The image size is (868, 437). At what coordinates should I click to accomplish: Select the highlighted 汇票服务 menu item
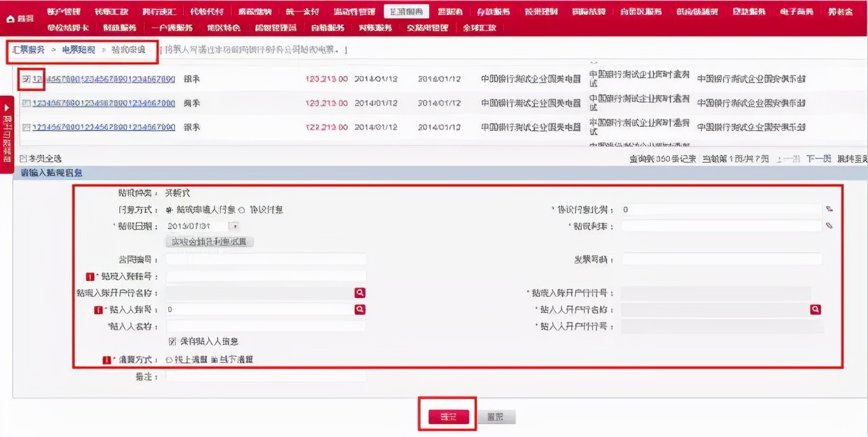[x=408, y=11]
